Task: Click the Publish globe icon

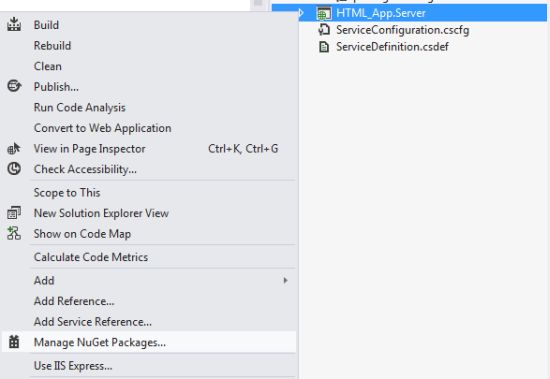Action: click(14, 86)
